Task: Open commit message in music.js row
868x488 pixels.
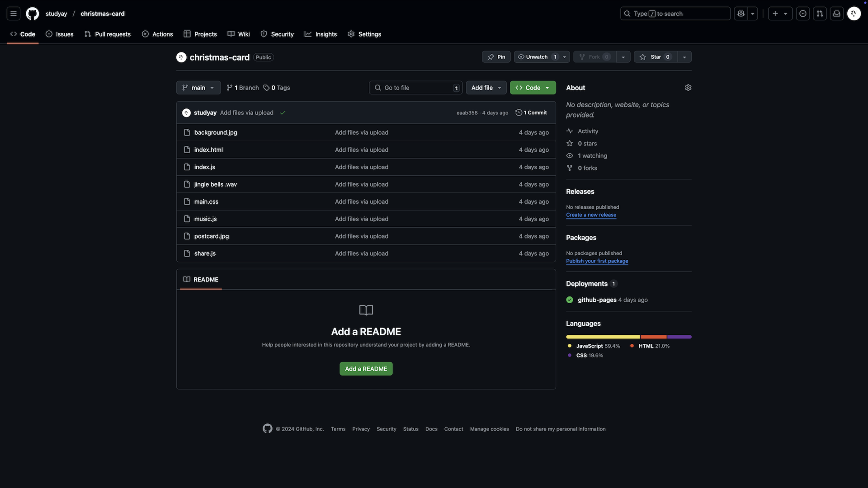Action: pos(362,219)
